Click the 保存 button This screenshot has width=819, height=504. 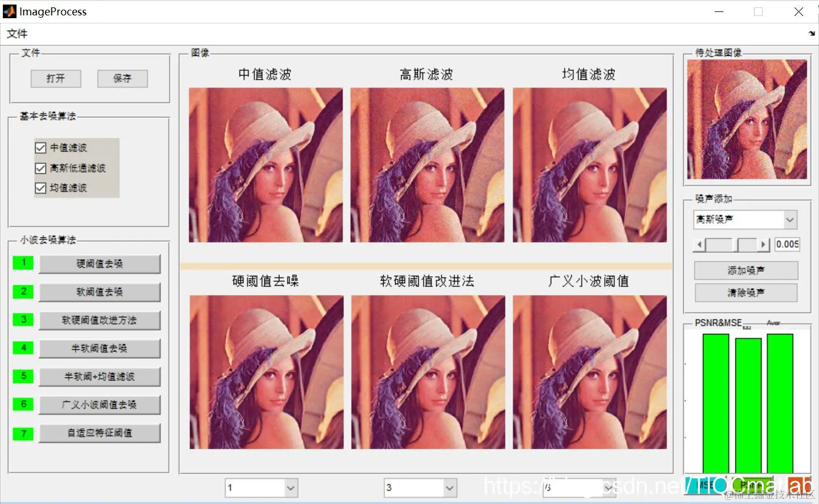click(x=123, y=79)
